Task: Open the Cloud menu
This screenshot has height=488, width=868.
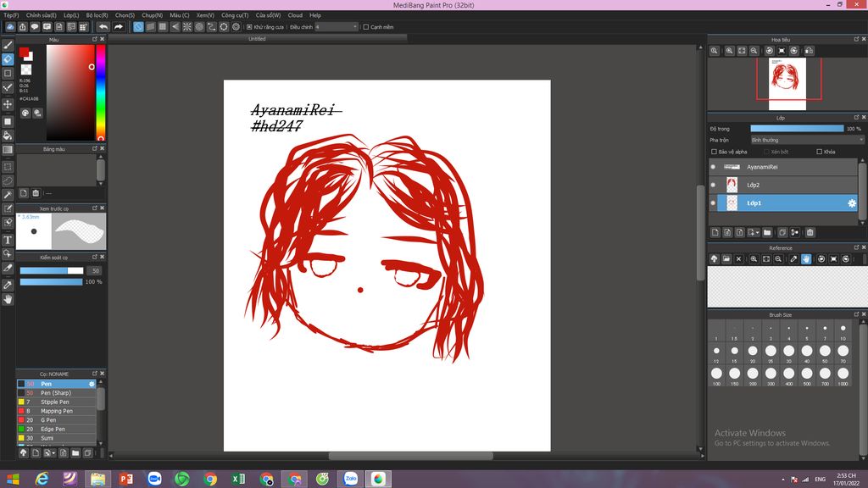Action: click(x=295, y=15)
